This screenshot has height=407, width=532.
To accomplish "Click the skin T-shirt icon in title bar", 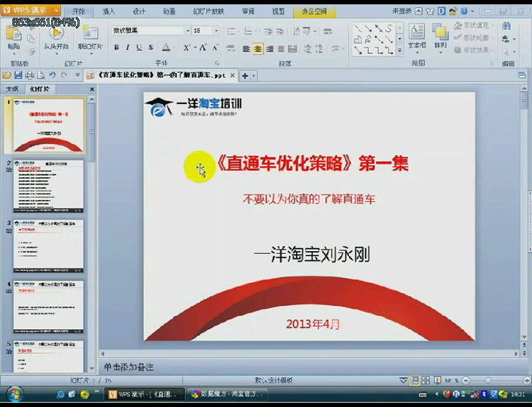I will point(430,11).
